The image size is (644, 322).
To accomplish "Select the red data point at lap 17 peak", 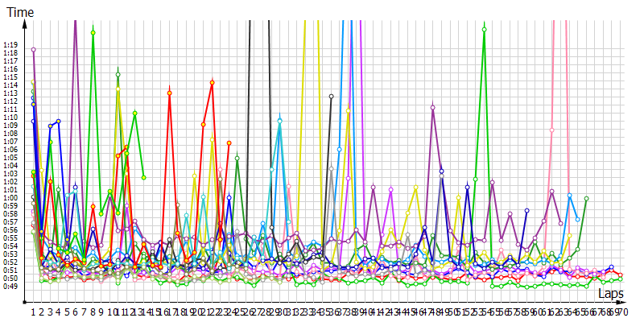I will [x=169, y=93].
